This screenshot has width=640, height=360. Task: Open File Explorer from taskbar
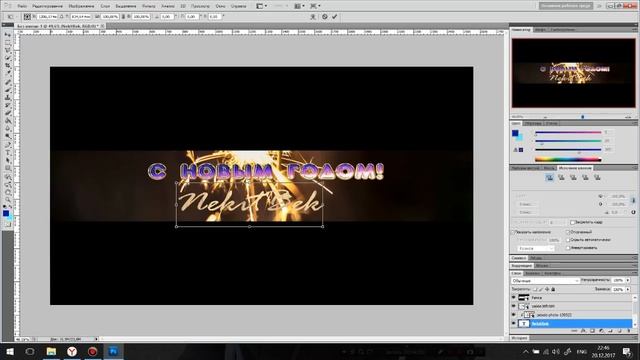51,351
